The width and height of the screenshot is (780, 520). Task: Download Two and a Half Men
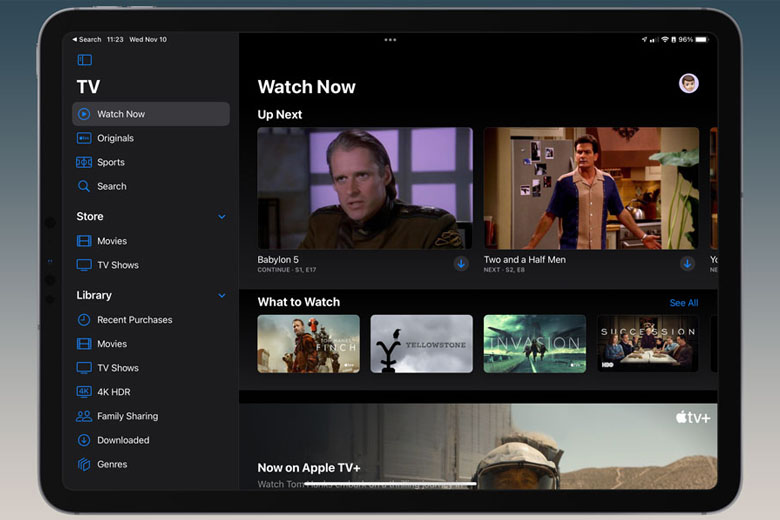point(687,264)
